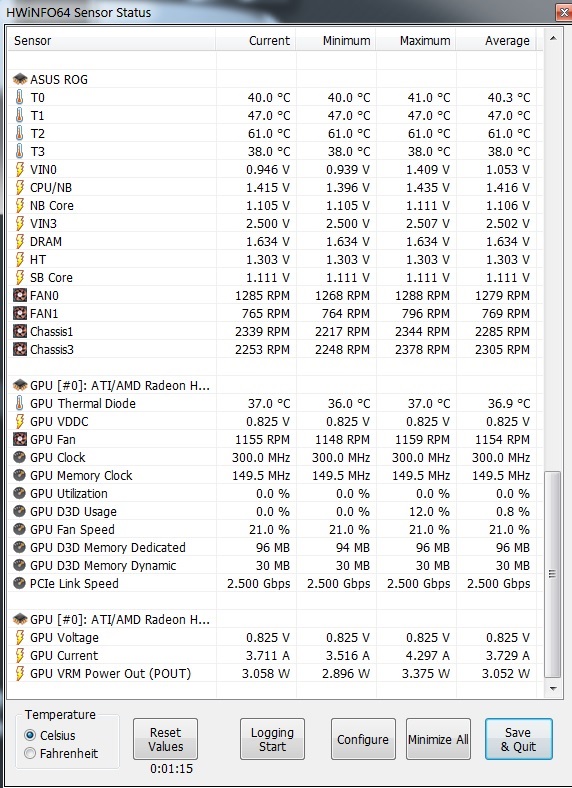Click the GPU Thermal Diode thermometer icon
The image size is (572, 788).
click(20, 404)
